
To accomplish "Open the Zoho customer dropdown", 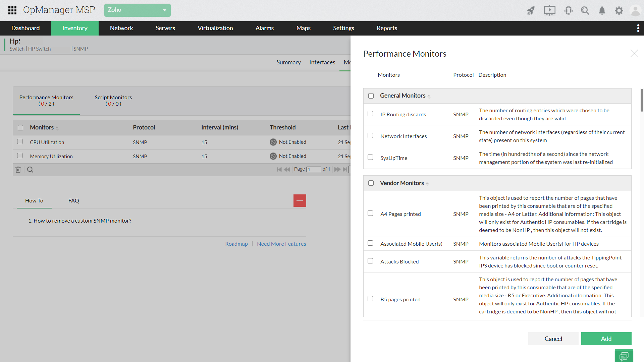I will coord(137,10).
